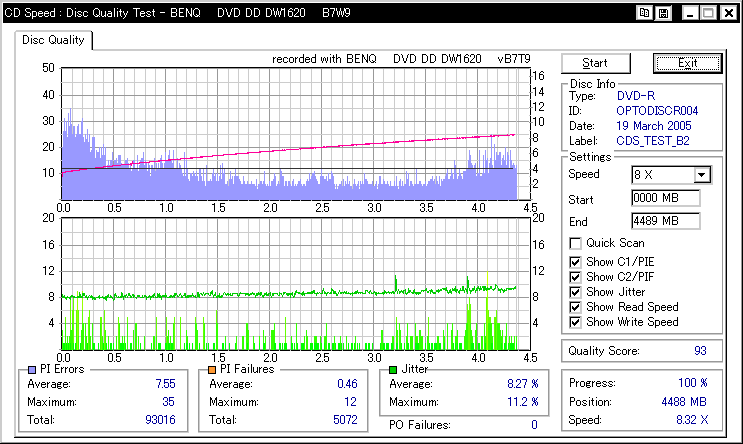Click the green Jitter legend square
Screen dimensions: 743x444
(x=392, y=369)
